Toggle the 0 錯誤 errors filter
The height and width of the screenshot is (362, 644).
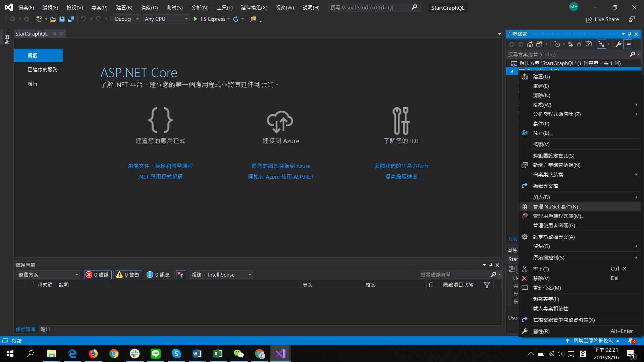tap(98, 275)
